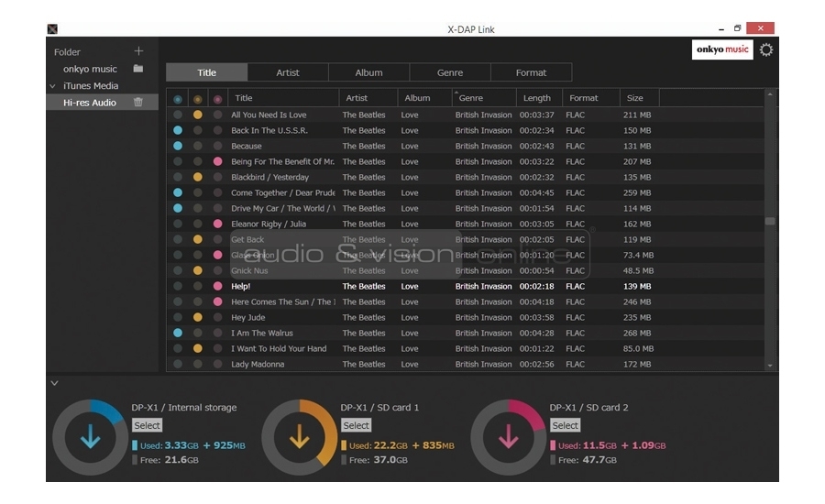Toggle blue dot for Back In The U.S.S.R.
This screenshot has height=504, width=825.
pyautogui.click(x=178, y=130)
